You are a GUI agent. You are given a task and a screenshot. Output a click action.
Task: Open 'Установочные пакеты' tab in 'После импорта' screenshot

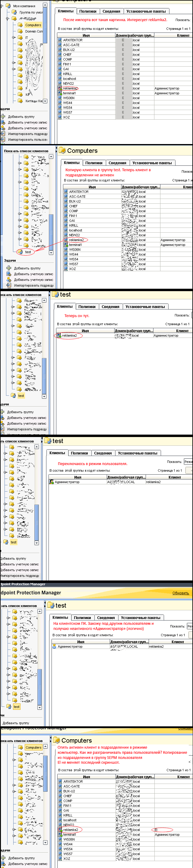click(x=146, y=11)
